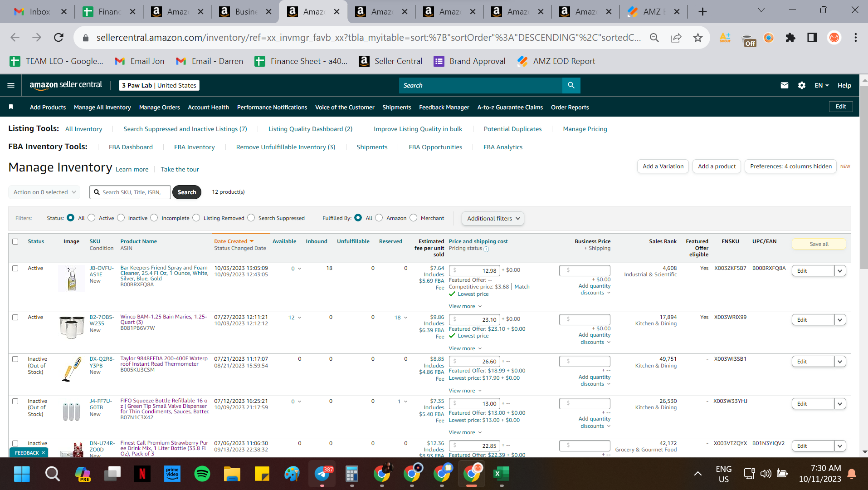868x490 pixels.
Task: Click Match link beside competitive price
Action: (x=522, y=287)
